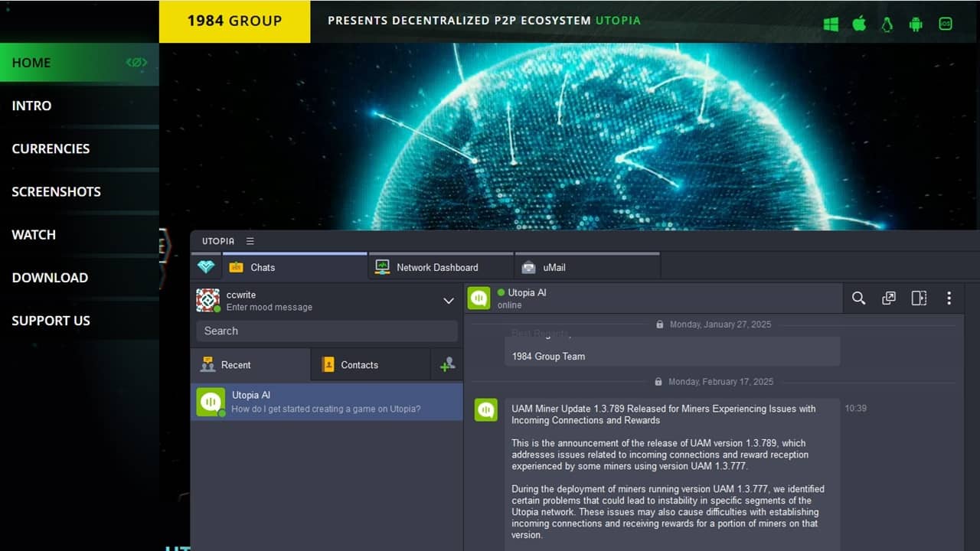This screenshot has height=551, width=980.
Task: Open the three-dot options menu in chat header
Action: pyautogui.click(x=949, y=298)
